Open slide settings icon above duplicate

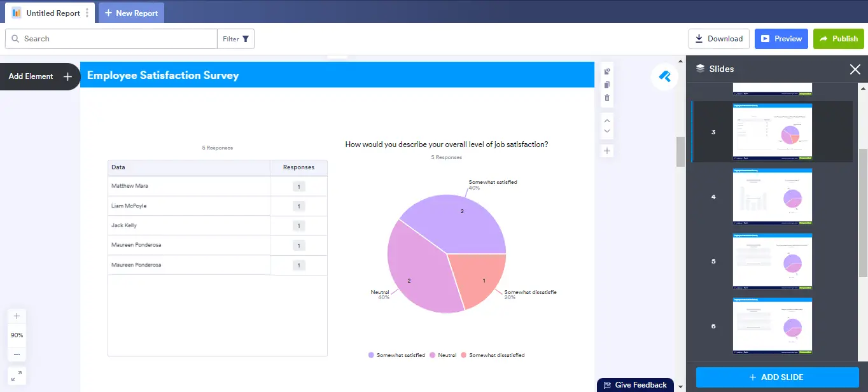pyautogui.click(x=607, y=72)
